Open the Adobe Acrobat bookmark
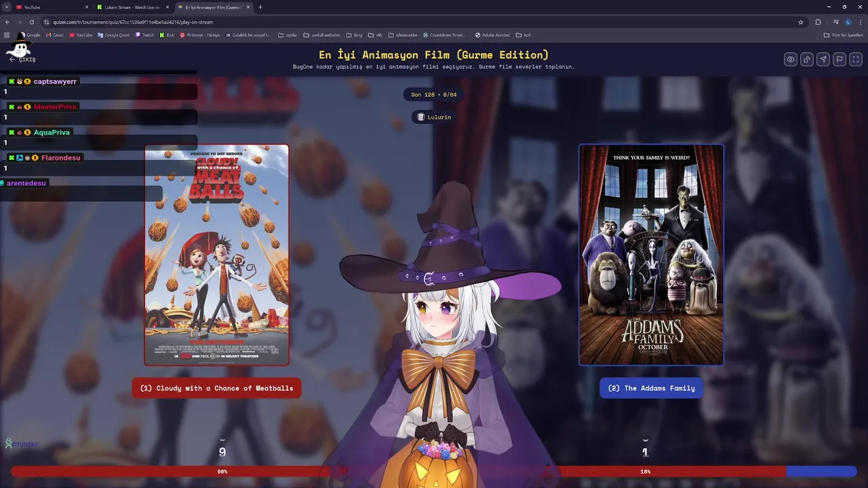Viewport: 868px width, 488px height. click(492, 35)
